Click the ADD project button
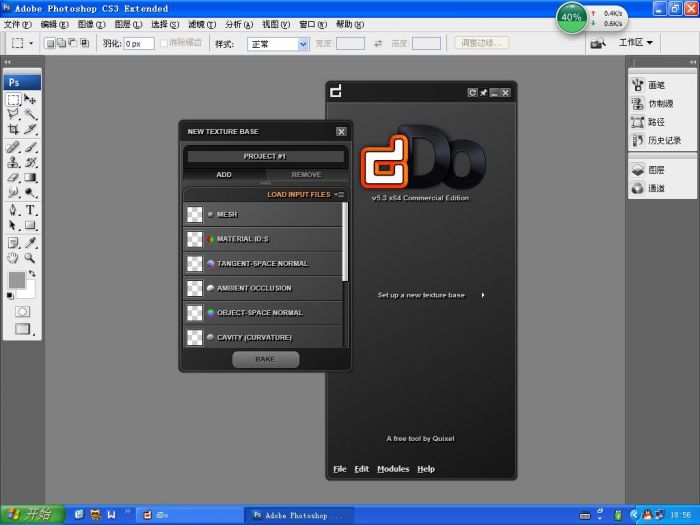The width and height of the screenshot is (700, 525). [224, 175]
